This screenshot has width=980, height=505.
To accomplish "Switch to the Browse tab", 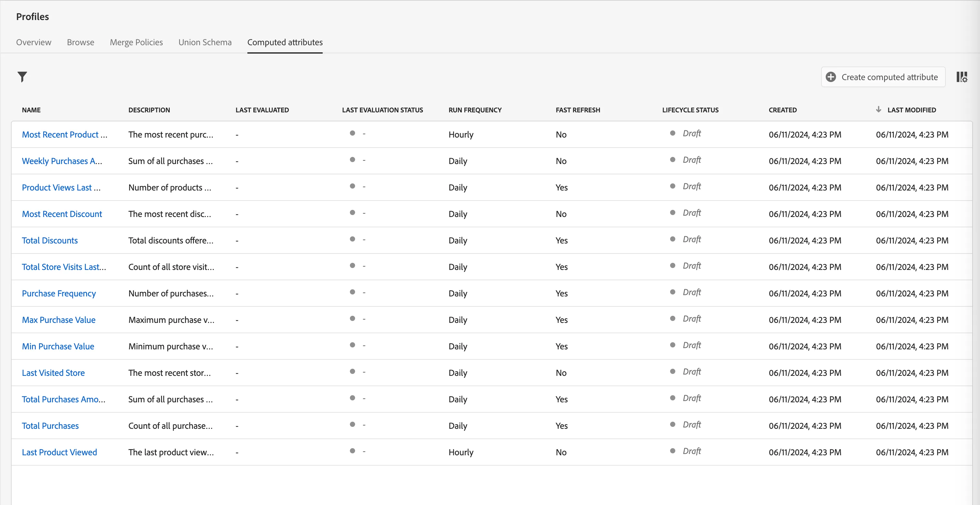I will [x=81, y=42].
